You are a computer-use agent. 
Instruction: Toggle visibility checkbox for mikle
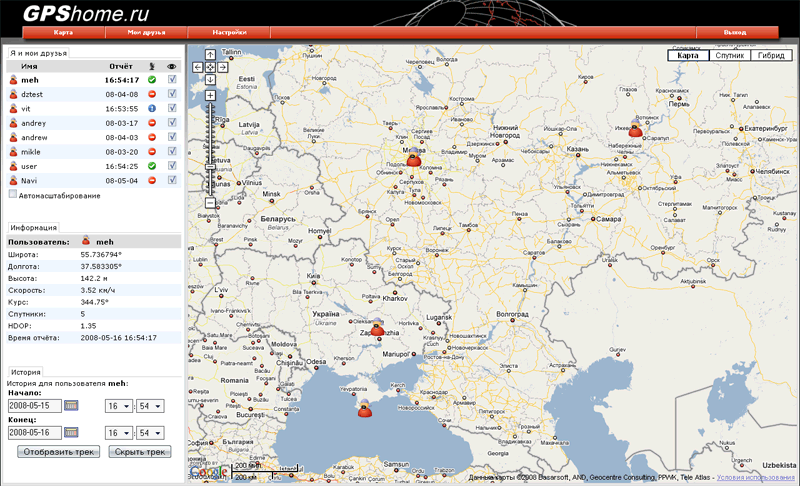172,151
